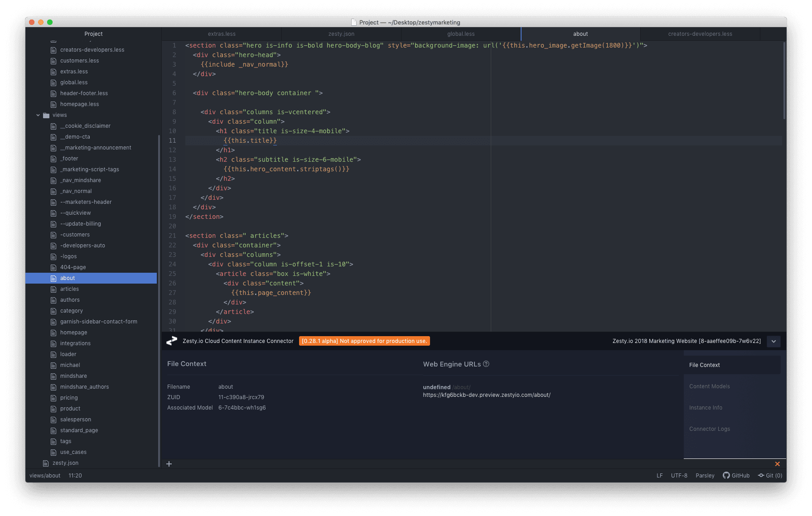Click the Zesty.io connector logo icon

point(172,341)
